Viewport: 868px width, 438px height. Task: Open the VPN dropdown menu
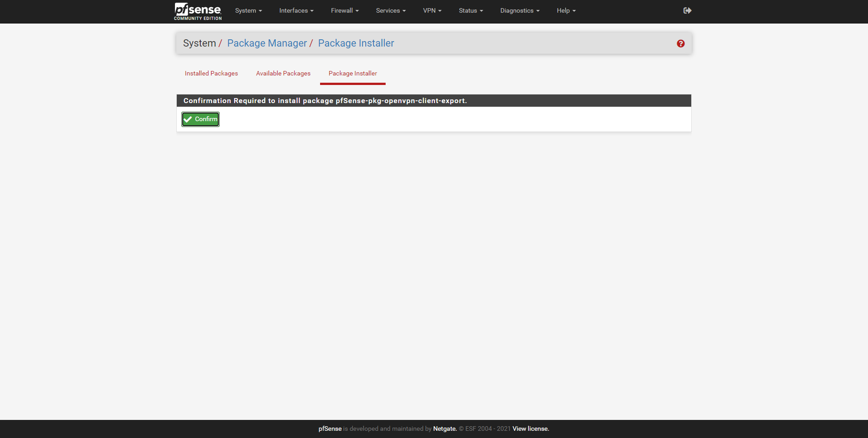(x=432, y=10)
